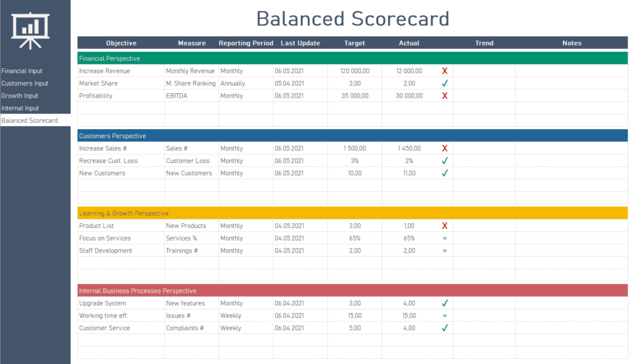Open the Growth Input page
This screenshot has height=364, width=642.
click(x=18, y=95)
